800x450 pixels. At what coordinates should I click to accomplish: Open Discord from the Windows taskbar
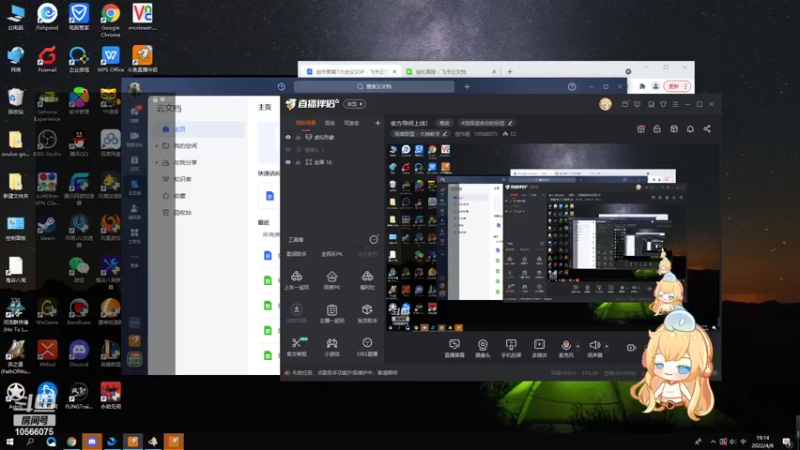[92, 441]
